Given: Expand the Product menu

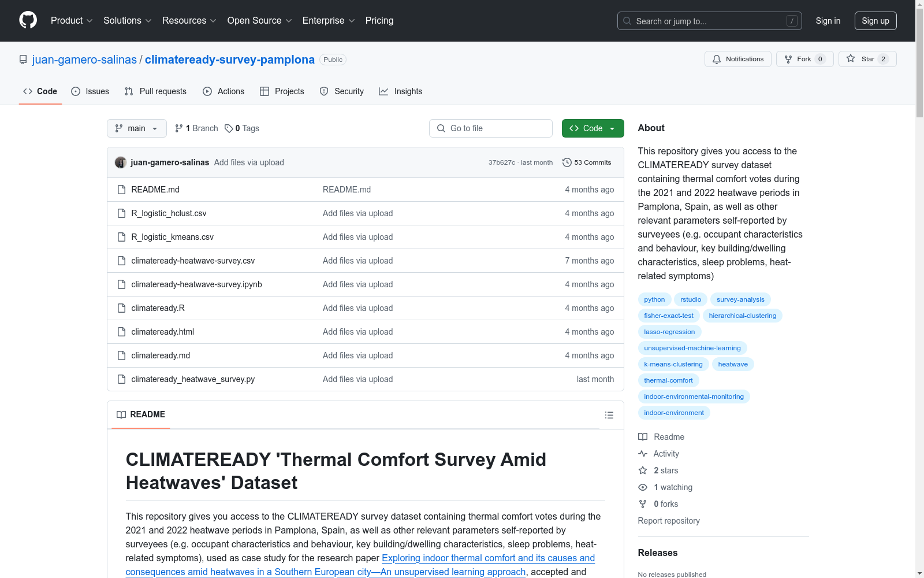Looking at the screenshot, I should pyautogui.click(x=72, y=21).
